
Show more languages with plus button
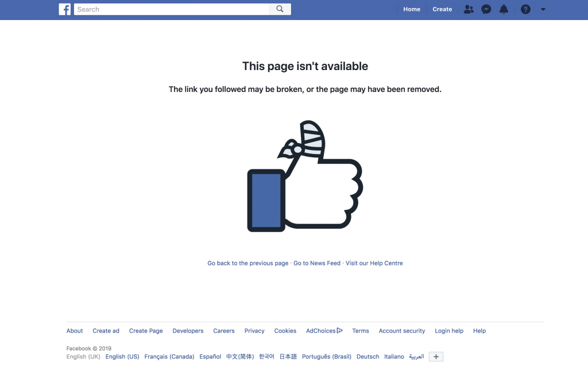click(x=436, y=357)
